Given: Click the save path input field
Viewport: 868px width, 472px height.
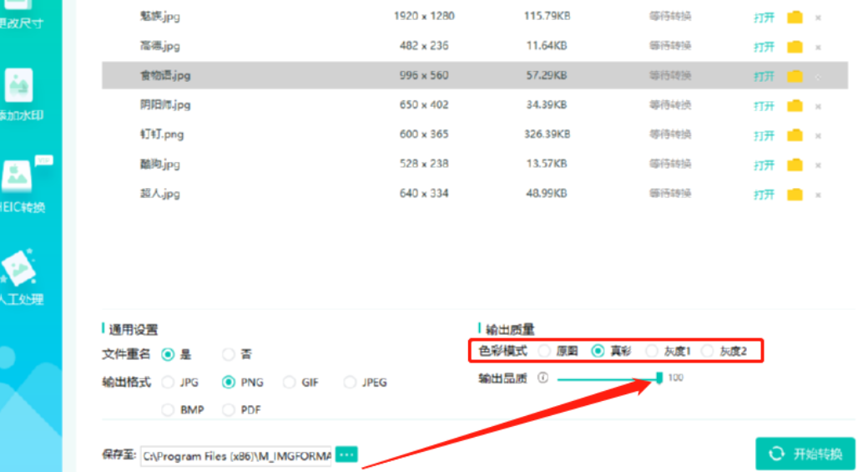Looking at the screenshot, I should (236, 456).
